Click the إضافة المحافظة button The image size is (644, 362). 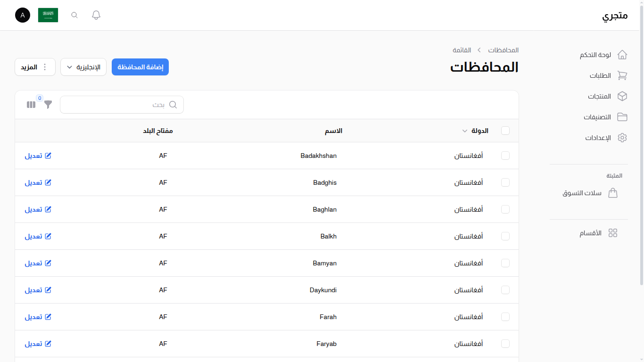140,66
